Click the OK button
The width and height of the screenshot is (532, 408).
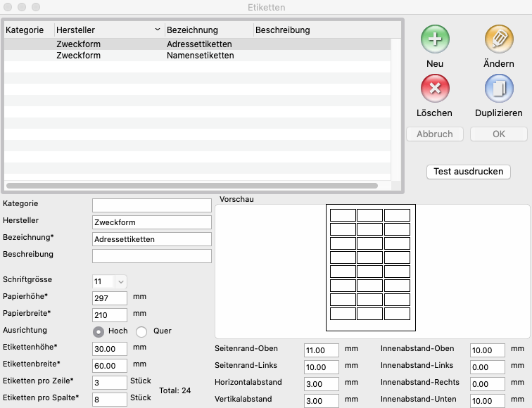click(498, 134)
